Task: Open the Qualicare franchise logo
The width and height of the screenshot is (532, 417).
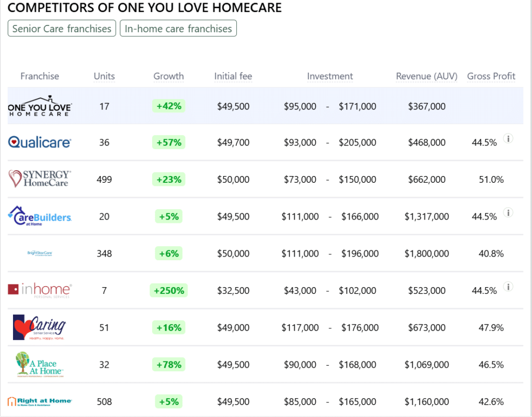Action: click(39, 142)
